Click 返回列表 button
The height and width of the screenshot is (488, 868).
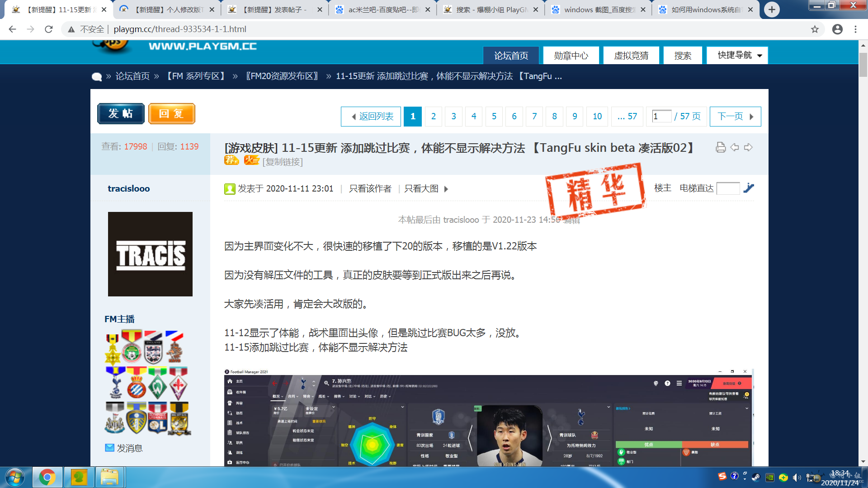point(371,117)
